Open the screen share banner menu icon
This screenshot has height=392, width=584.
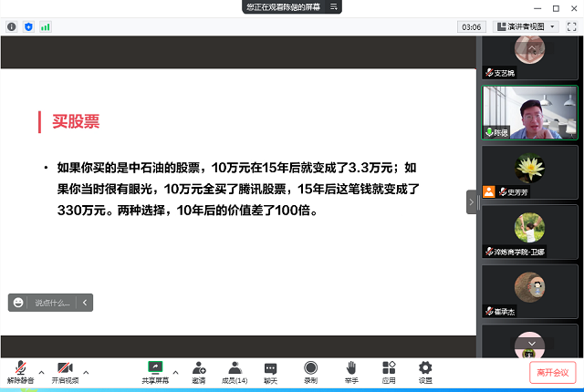pyautogui.click(x=333, y=6)
